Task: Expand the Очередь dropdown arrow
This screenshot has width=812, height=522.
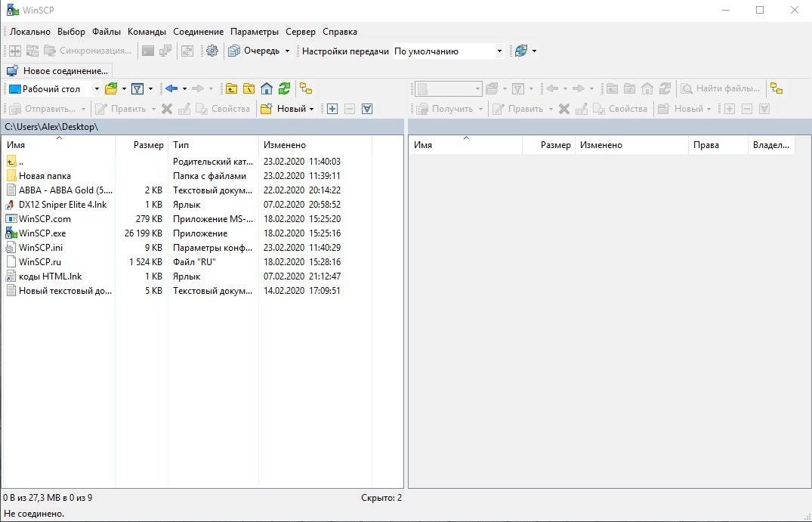Action: (288, 51)
